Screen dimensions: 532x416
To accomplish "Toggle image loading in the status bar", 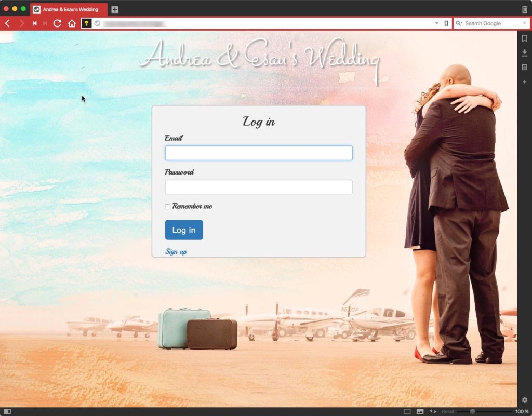I will click(420, 411).
